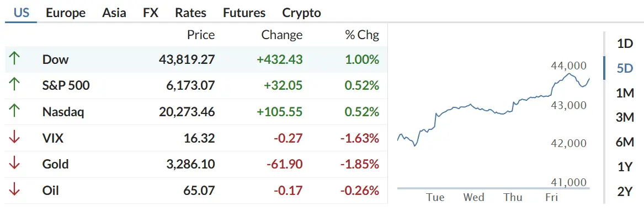Click the green up arrow beside Nasdaq
644x212 pixels.
14,112
